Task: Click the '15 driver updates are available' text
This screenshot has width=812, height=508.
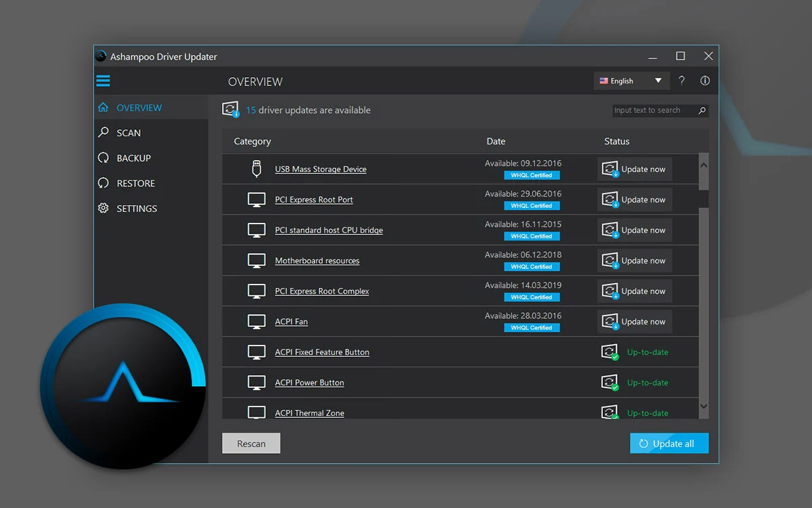Action: [x=308, y=110]
